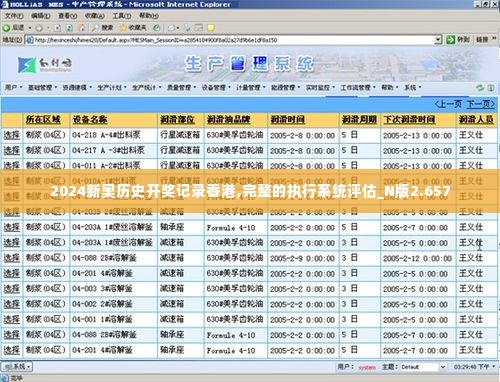
Task: Click the page icon in address bar
Action: coord(30,40)
